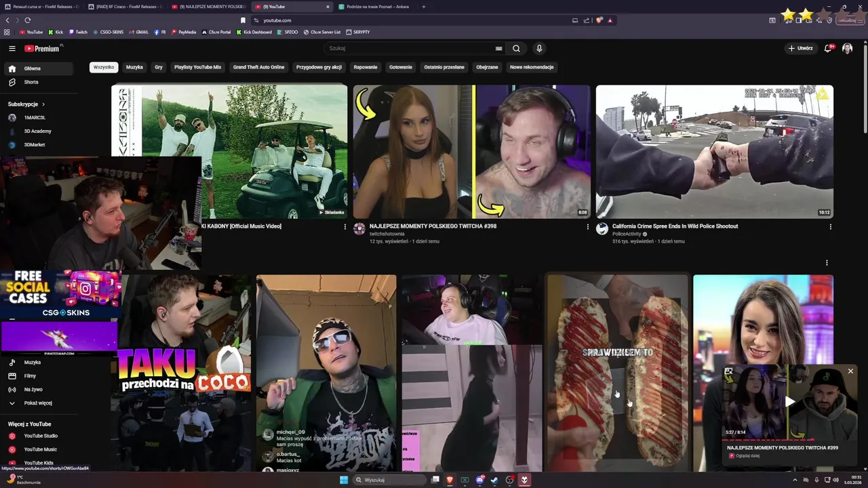Open the on-screen keyboard icon in the search box
The width and height of the screenshot is (868, 488).
(499, 48)
